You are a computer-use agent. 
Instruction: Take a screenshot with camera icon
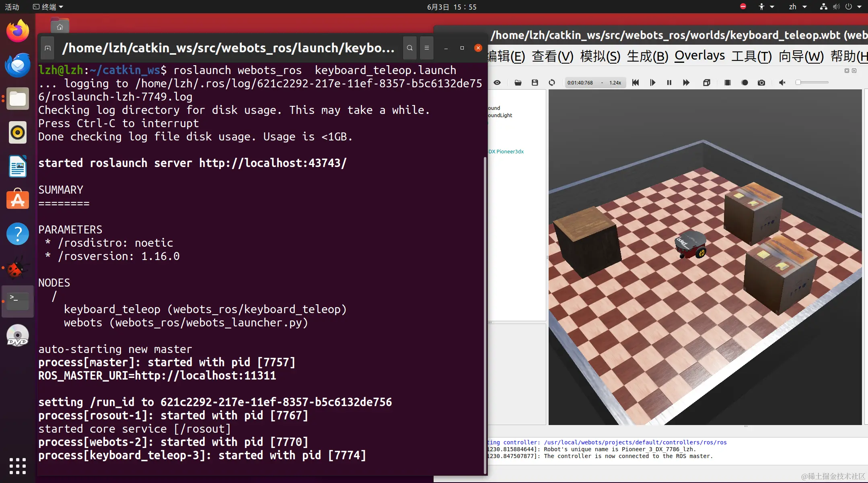click(761, 83)
